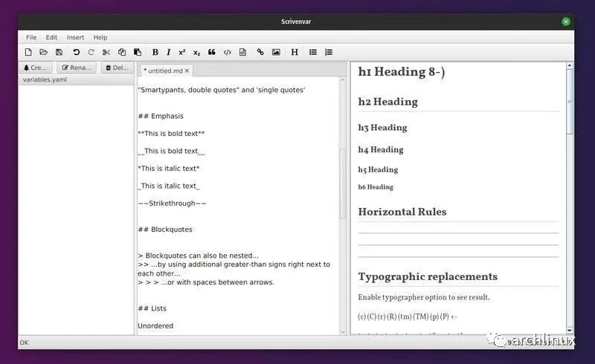This screenshot has height=364, width=595.
Task: Insert an ordered numbered list
Action: click(329, 52)
